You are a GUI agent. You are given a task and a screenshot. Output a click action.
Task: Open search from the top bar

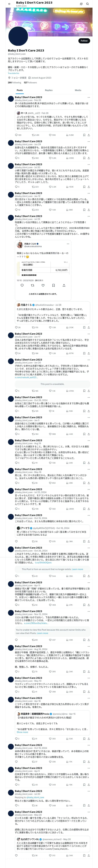tap(88, 4)
